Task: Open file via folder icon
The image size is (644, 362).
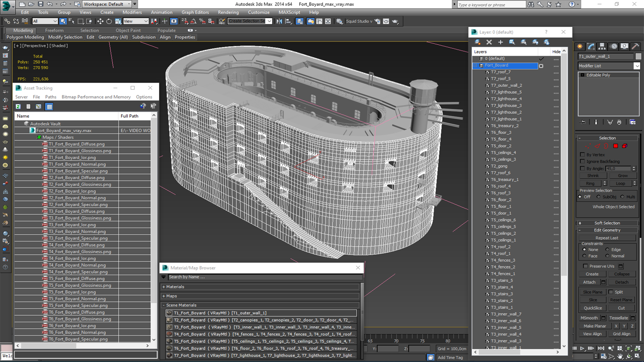Action: [31, 4]
